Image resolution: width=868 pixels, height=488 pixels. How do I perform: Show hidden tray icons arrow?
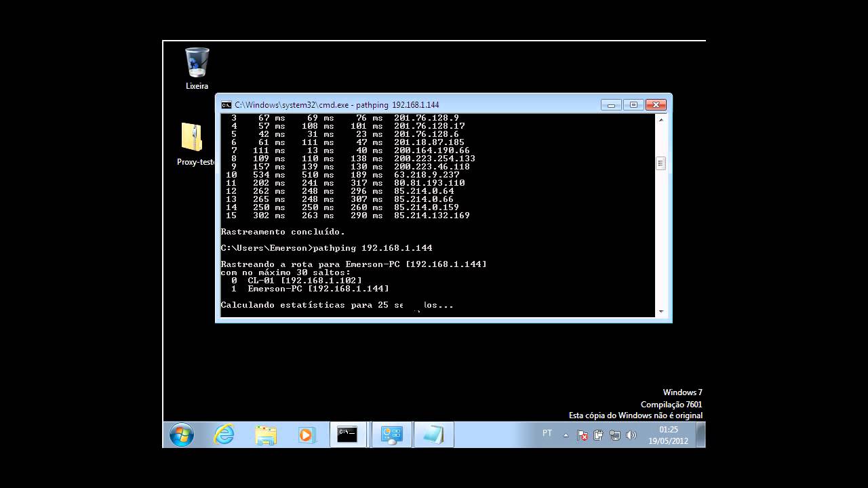566,435
